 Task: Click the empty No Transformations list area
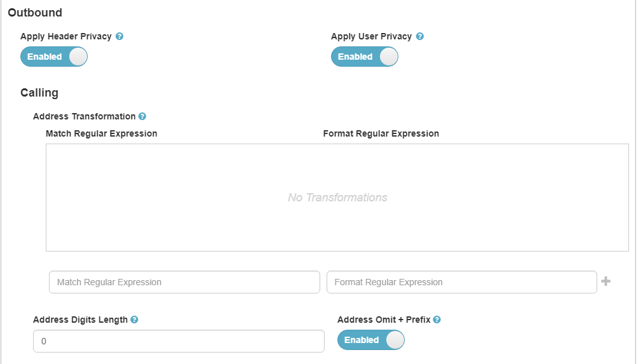[x=337, y=198]
